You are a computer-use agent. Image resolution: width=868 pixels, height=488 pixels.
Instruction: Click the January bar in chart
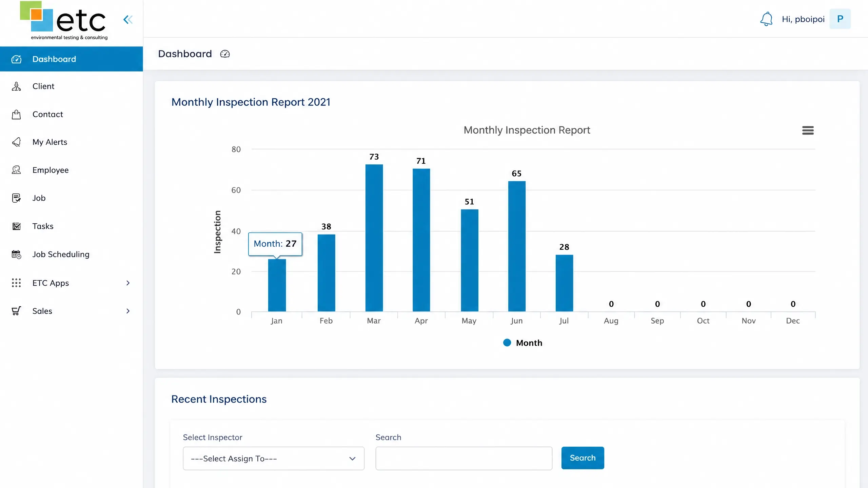coord(277,285)
